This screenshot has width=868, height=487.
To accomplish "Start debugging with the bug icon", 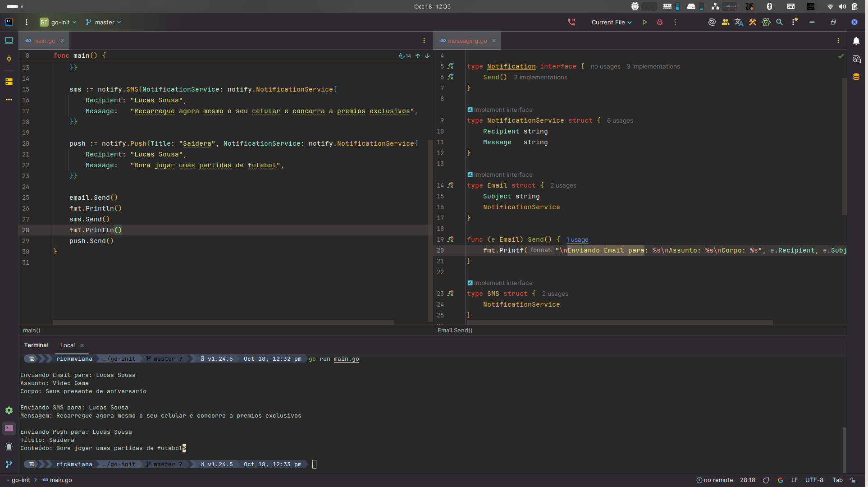I will pyautogui.click(x=660, y=22).
